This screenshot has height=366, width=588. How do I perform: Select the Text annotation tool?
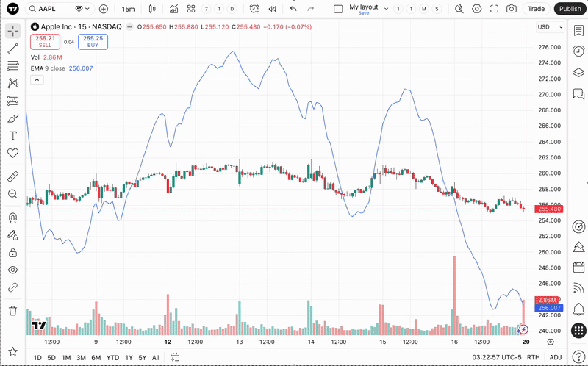click(12, 135)
